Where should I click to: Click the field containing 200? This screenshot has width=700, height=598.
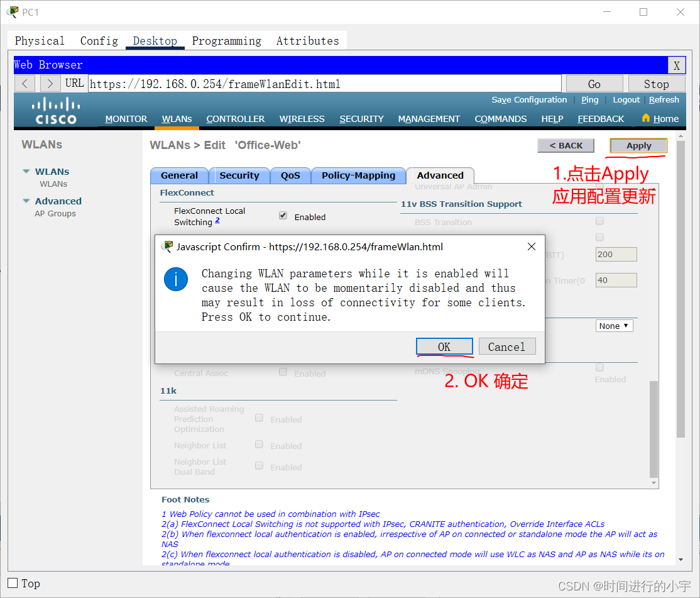[616, 255]
